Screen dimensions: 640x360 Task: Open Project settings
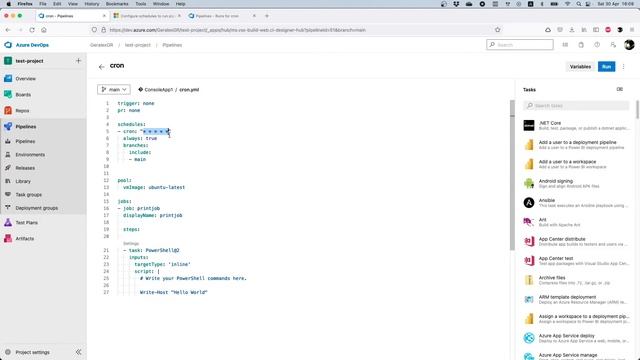[33, 352]
